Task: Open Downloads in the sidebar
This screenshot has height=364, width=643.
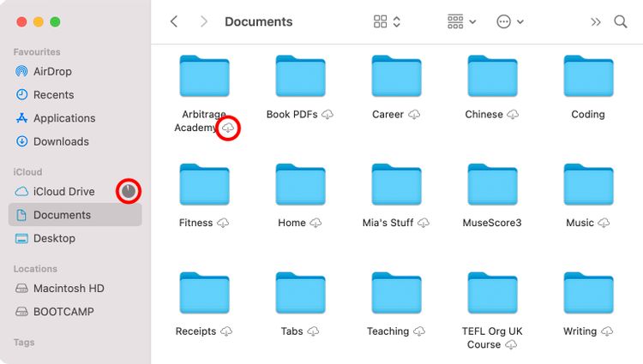Action: (x=75, y=141)
